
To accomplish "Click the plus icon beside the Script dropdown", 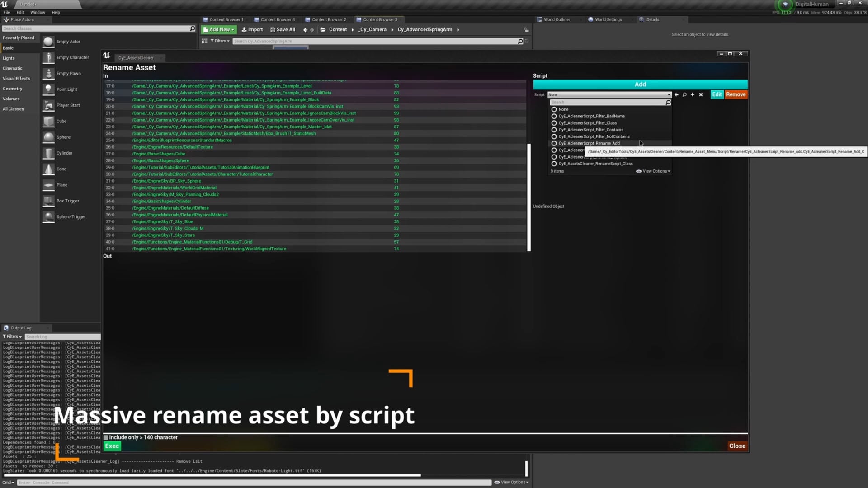I will (x=693, y=94).
